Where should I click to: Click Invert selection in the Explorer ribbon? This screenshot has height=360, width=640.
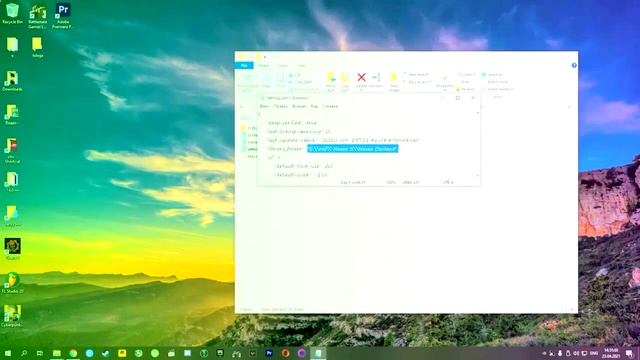point(497,89)
